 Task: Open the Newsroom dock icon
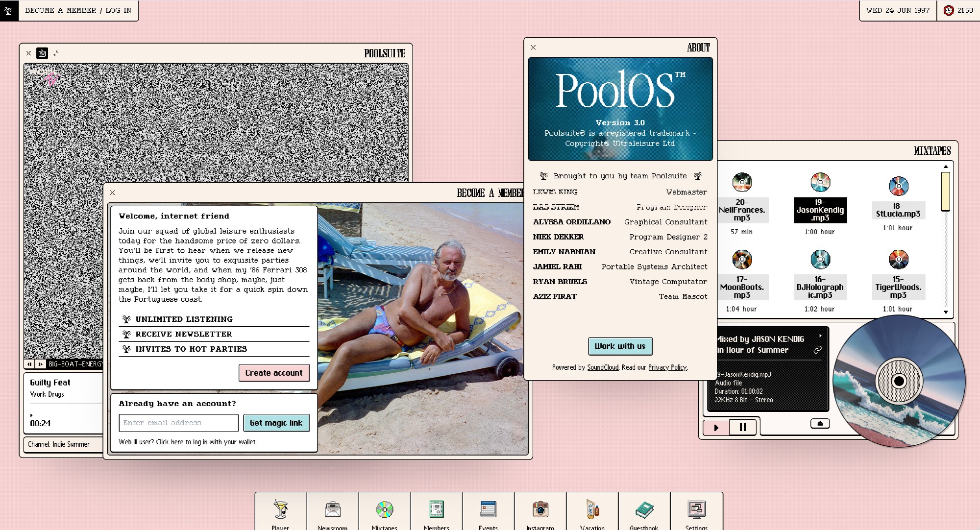click(x=333, y=511)
